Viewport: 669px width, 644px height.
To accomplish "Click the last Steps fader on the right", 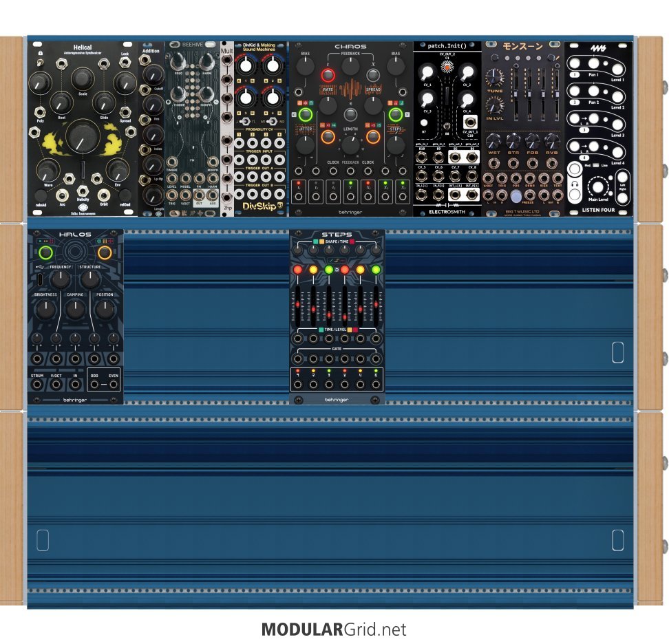I will (x=376, y=305).
